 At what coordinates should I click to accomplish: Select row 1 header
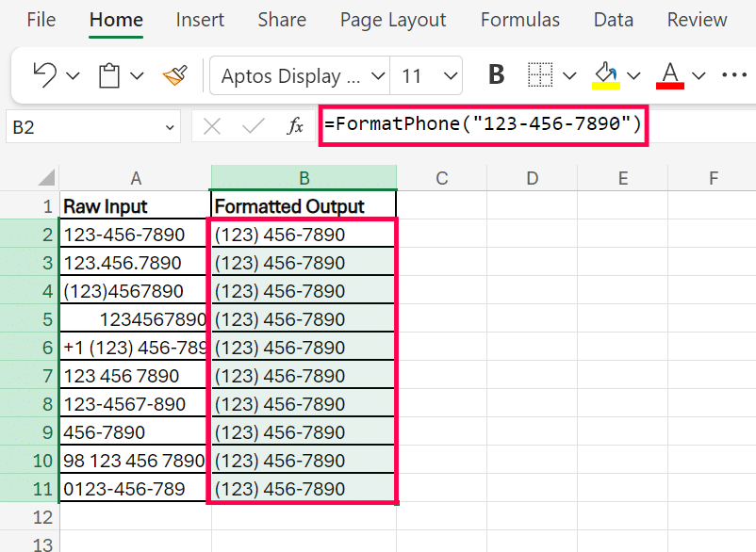[x=29, y=206]
